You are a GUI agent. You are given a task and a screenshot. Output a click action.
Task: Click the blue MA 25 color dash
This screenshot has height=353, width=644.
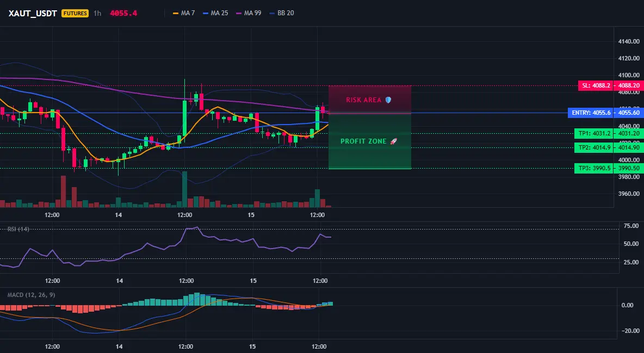tap(206, 13)
